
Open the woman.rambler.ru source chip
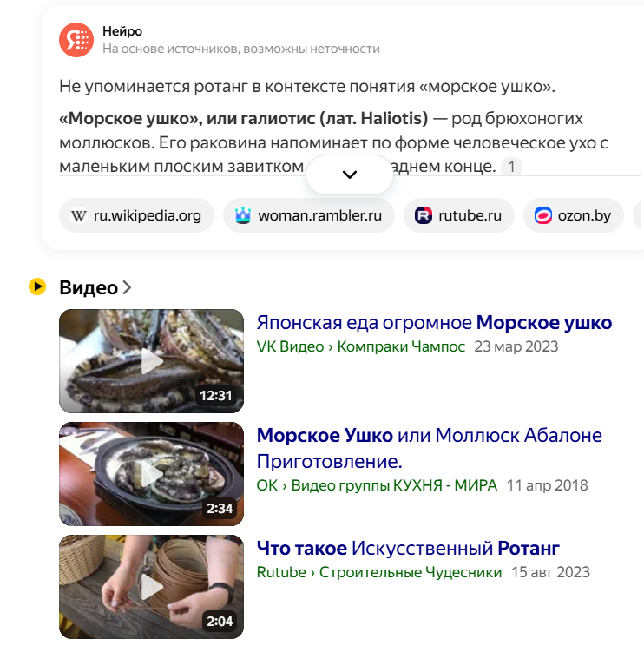point(308,215)
